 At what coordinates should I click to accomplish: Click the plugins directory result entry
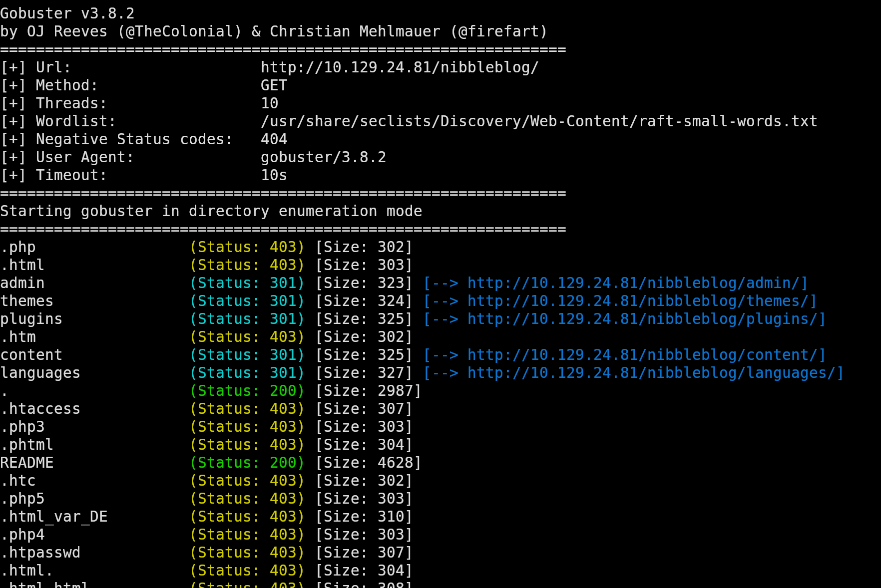click(x=31, y=318)
